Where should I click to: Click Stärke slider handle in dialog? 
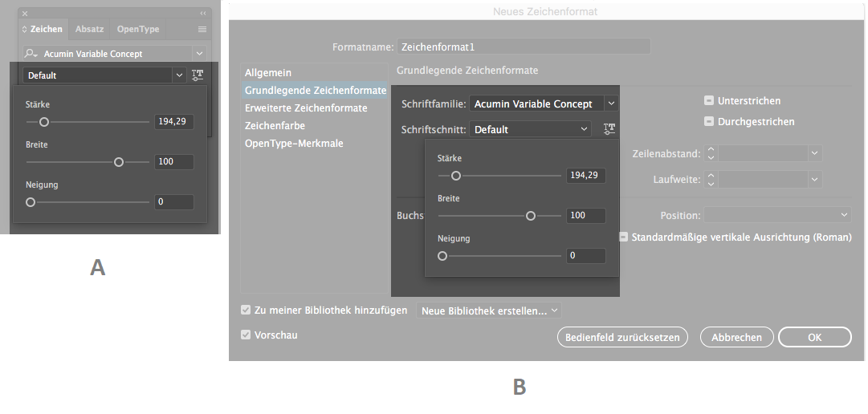point(455,176)
